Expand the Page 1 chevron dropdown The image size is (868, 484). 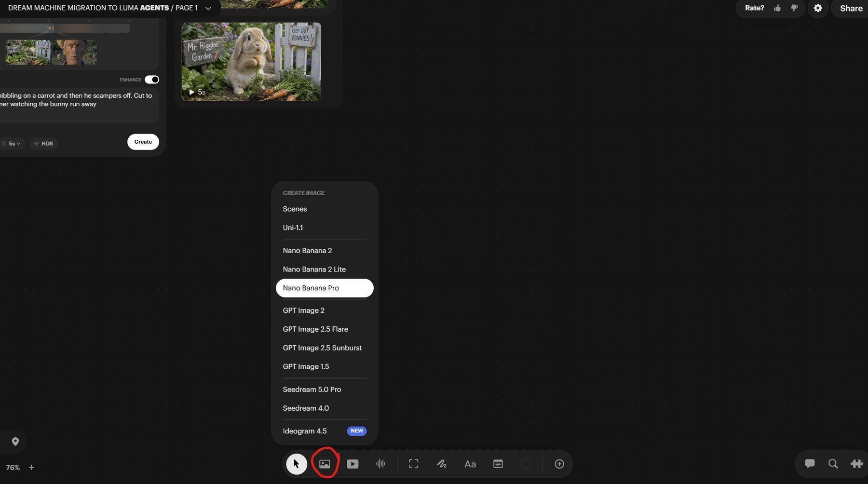pyautogui.click(x=208, y=8)
